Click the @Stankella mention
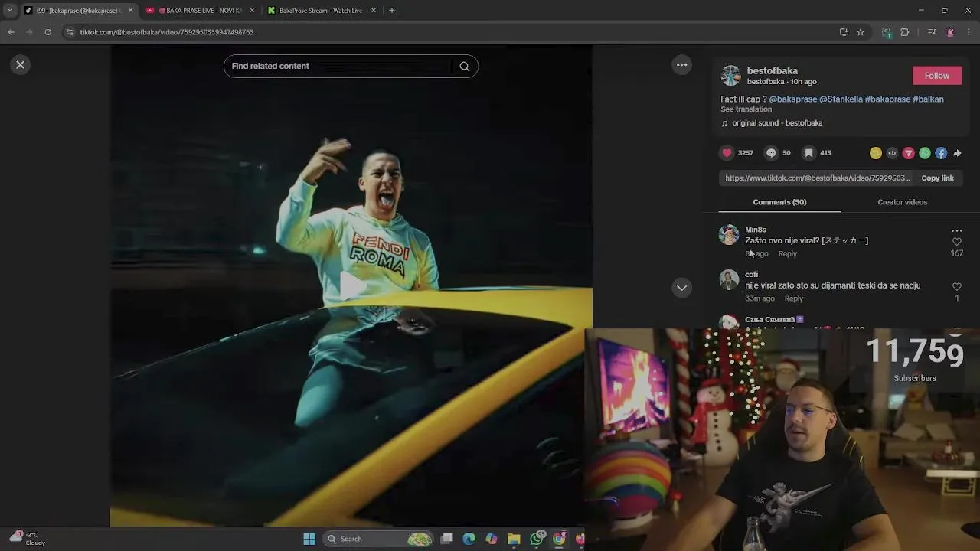The image size is (980, 551). (841, 99)
